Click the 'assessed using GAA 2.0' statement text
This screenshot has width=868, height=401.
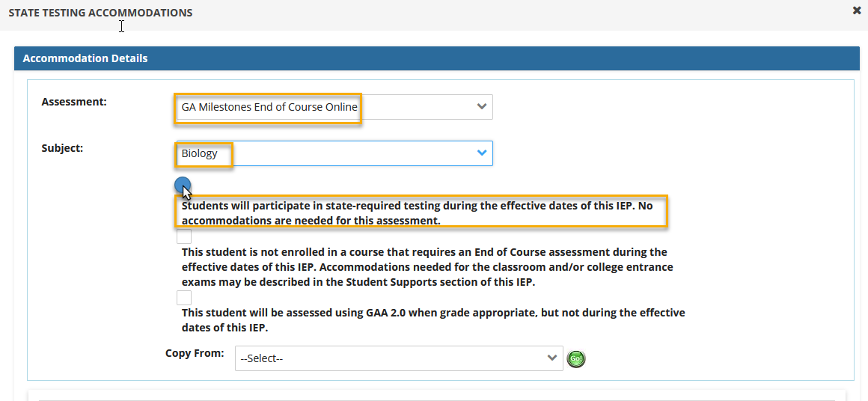[x=433, y=320]
